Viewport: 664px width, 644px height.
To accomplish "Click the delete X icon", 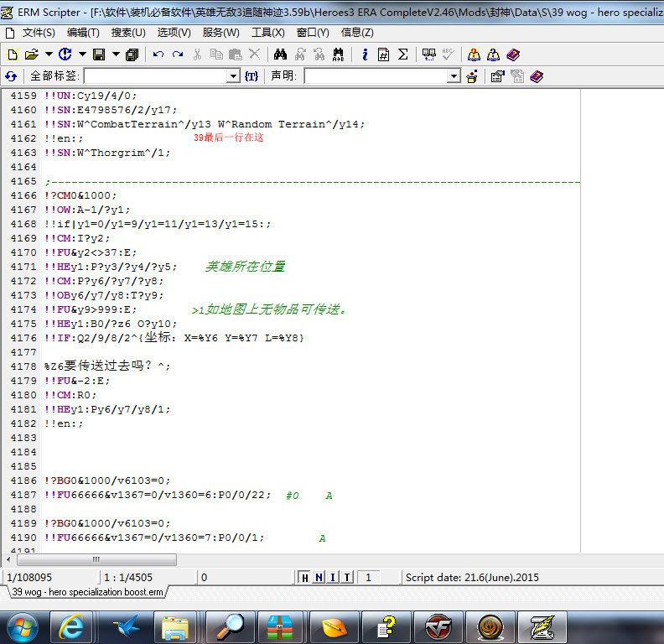I will coord(254,55).
